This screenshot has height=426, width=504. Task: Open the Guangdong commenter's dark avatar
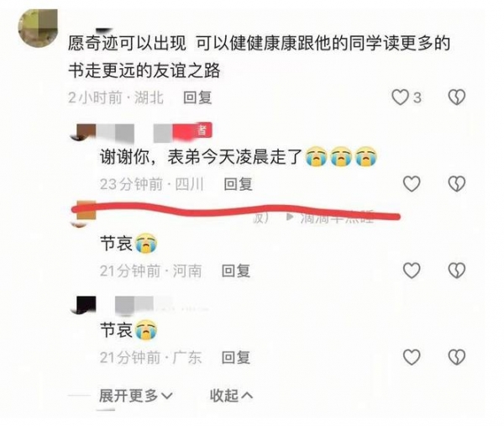pyautogui.click(x=83, y=305)
